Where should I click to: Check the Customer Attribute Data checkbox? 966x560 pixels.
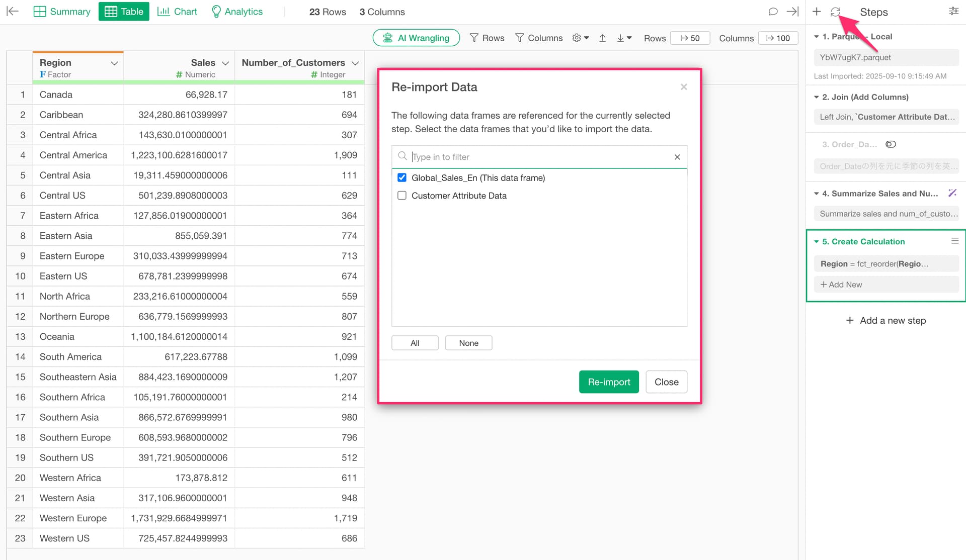click(402, 196)
